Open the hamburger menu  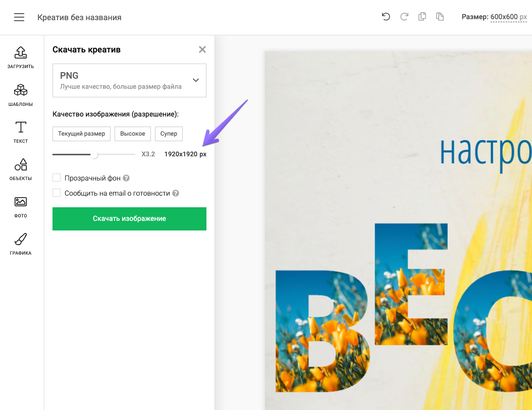point(19,17)
